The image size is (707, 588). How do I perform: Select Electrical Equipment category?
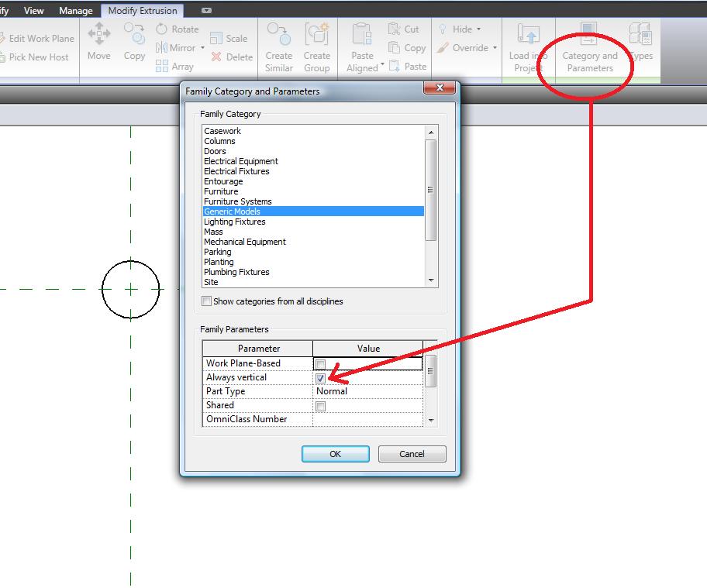pos(313,161)
